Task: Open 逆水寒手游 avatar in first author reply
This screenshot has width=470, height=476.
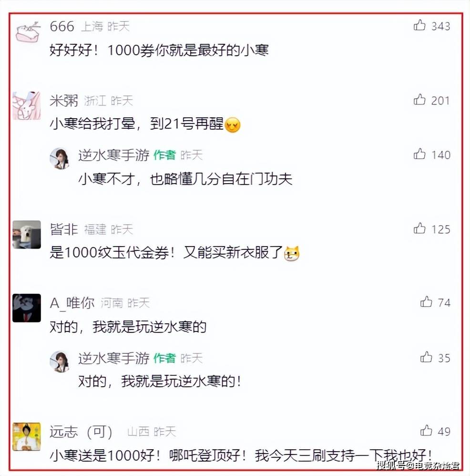Action: click(60, 158)
